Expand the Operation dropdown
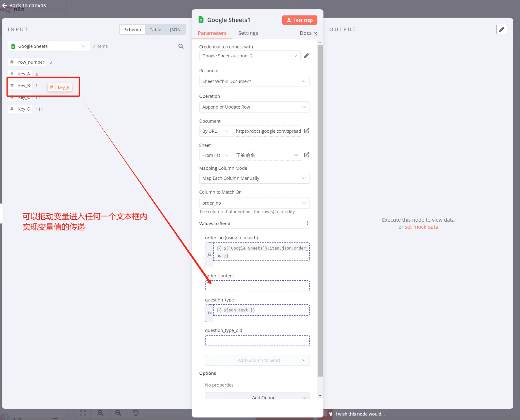The image size is (520, 420). [x=254, y=107]
